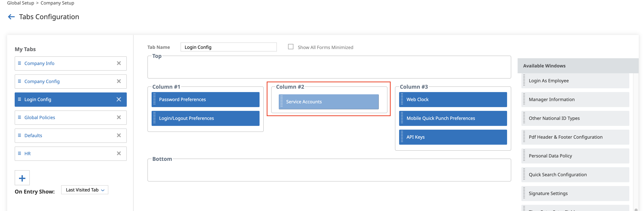644x211 pixels.
Task: Close the Login Config tab with X
Action: tap(119, 99)
